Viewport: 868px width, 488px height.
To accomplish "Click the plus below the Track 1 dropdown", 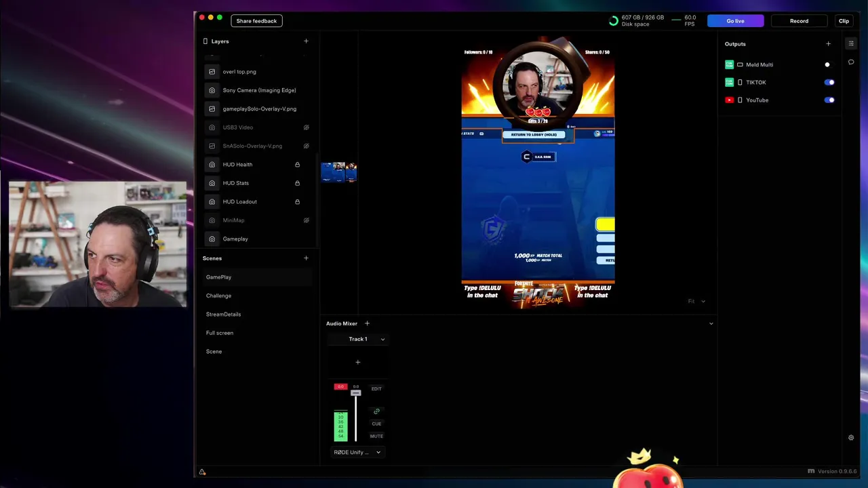I will pyautogui.click(x=358, y=362).
